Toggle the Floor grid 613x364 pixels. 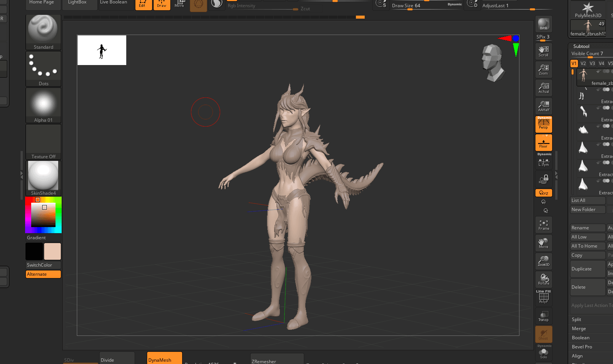543,143
